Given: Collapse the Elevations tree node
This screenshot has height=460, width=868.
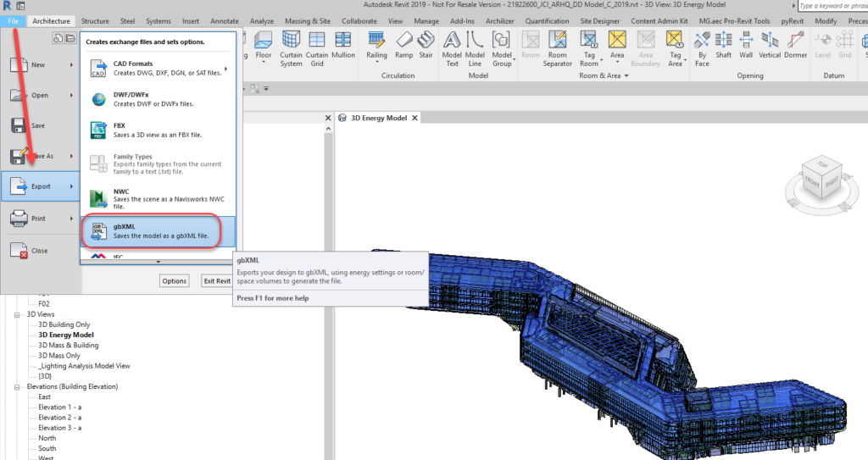Looking at the screenshot, I should click(17, 387).
